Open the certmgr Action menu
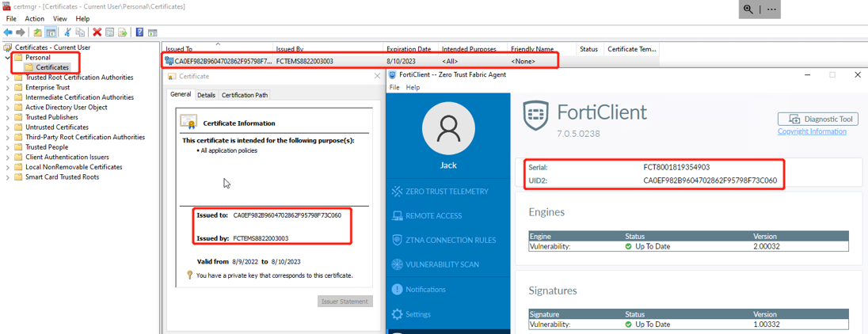 click(34, 19)
